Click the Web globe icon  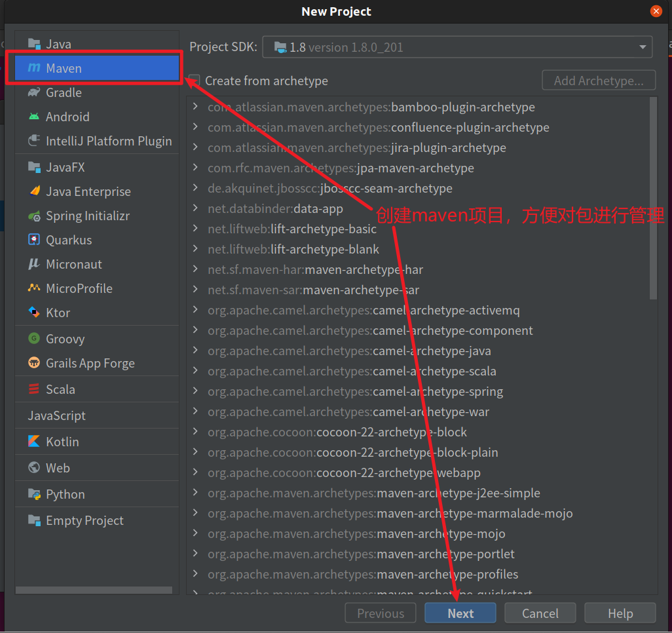[x=34, y=467]
